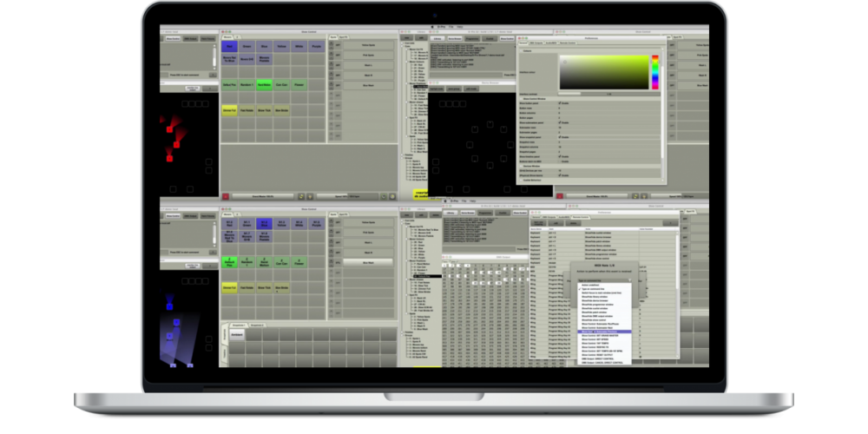Open the Apple menu in upper-right menu bar

(432, 27)
